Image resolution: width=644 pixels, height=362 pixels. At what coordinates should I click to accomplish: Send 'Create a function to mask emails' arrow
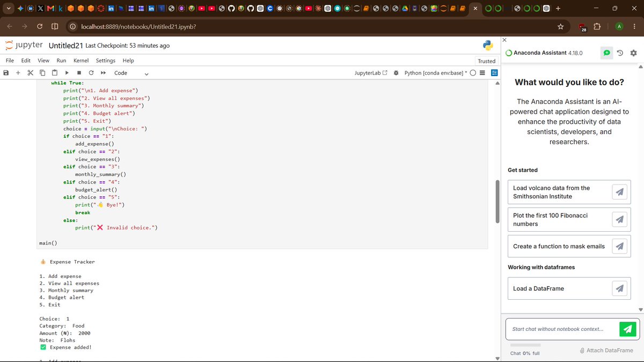pos(619,246)
